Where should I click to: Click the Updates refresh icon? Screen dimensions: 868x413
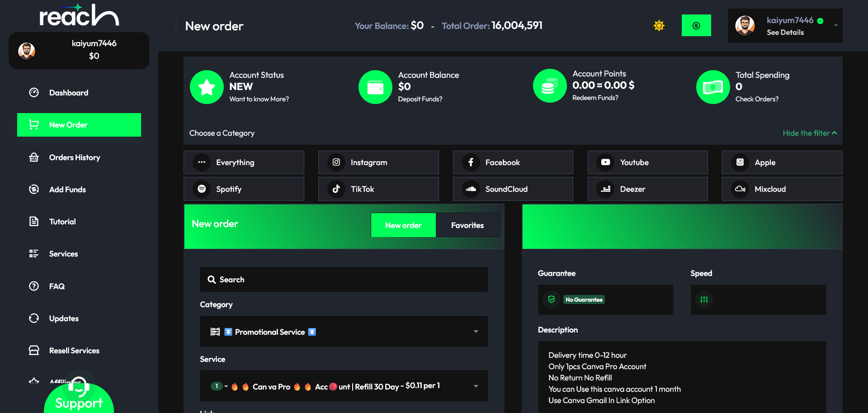34,318
